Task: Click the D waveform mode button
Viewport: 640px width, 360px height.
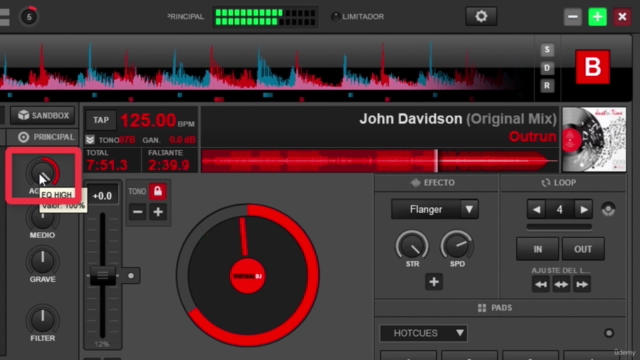Action: click(x=547, y=68)
